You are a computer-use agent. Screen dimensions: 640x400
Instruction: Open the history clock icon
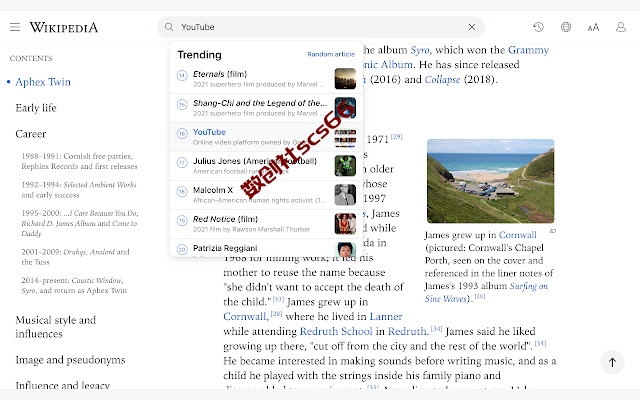538,27
